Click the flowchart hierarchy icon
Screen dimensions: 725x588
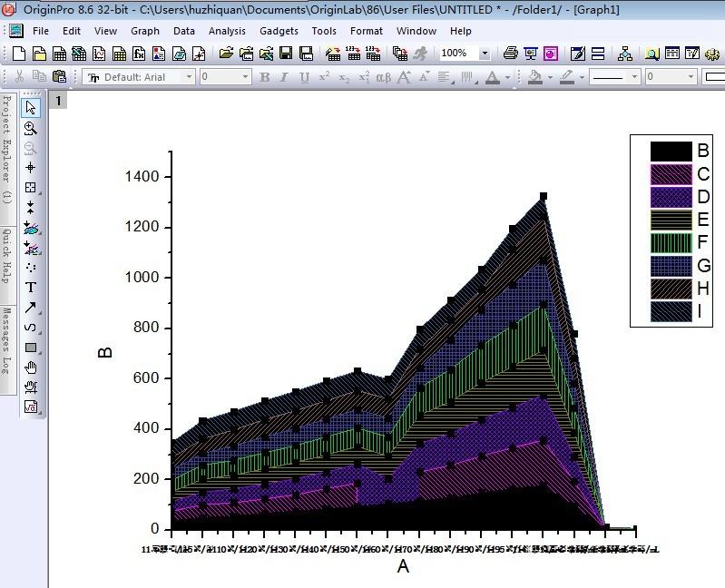625,54
